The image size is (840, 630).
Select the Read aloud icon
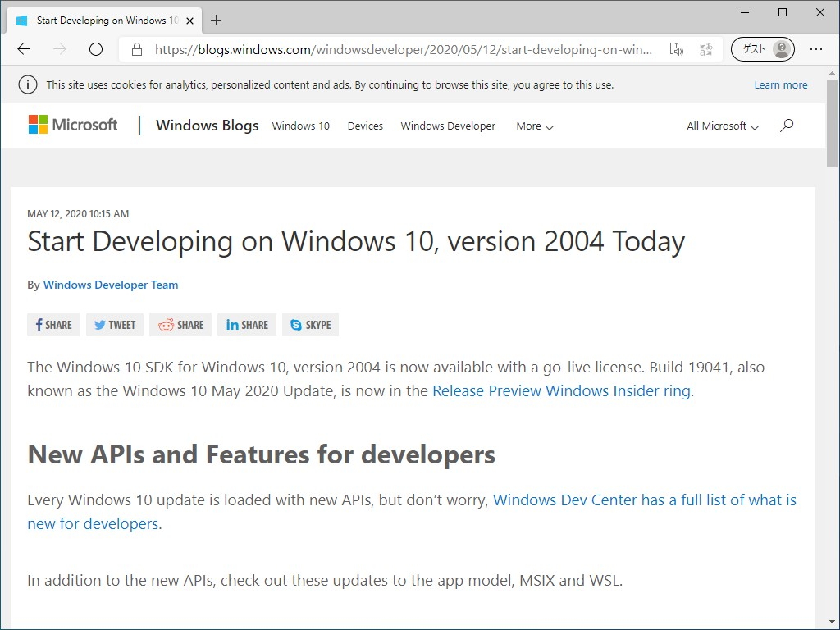point(677,49)
